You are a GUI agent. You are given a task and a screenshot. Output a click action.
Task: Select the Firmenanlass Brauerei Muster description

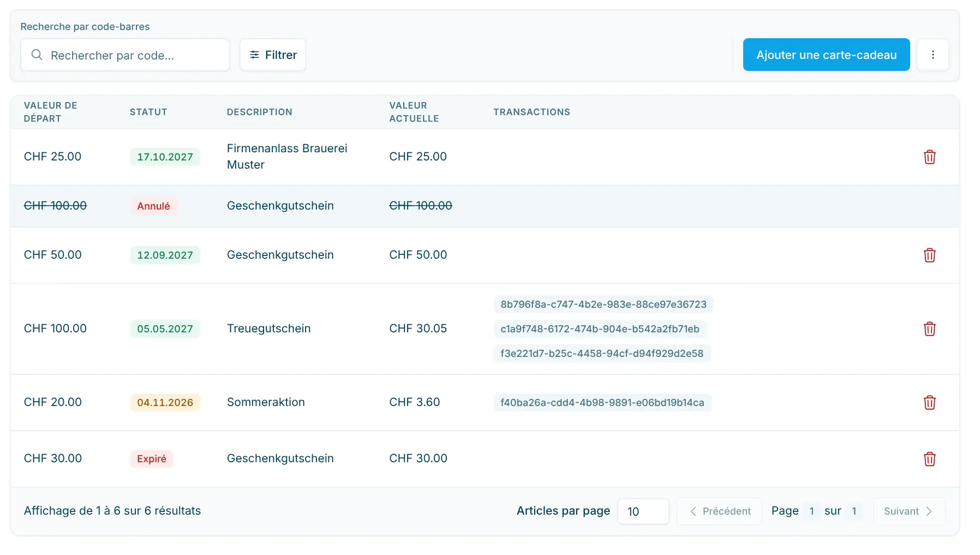point(287,157)
